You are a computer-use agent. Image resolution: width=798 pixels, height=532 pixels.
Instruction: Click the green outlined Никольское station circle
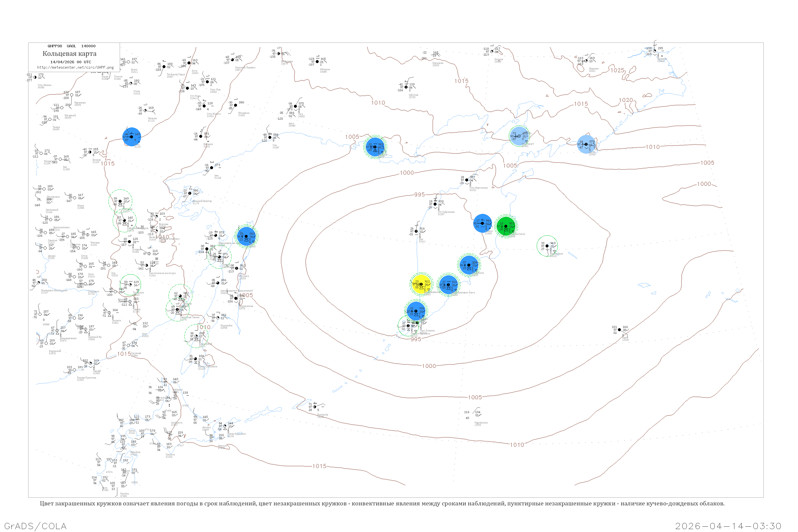547,246
